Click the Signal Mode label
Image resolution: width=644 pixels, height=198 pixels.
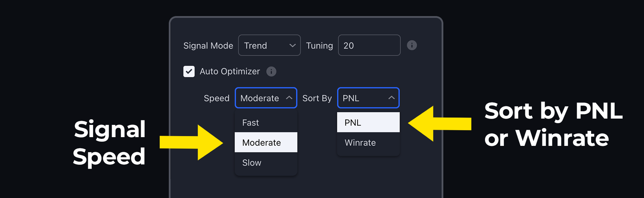(x=208, y=45)
